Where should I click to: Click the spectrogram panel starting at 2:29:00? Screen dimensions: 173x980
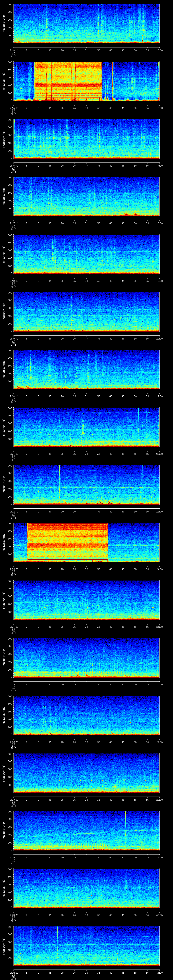[x=87, y=888]
